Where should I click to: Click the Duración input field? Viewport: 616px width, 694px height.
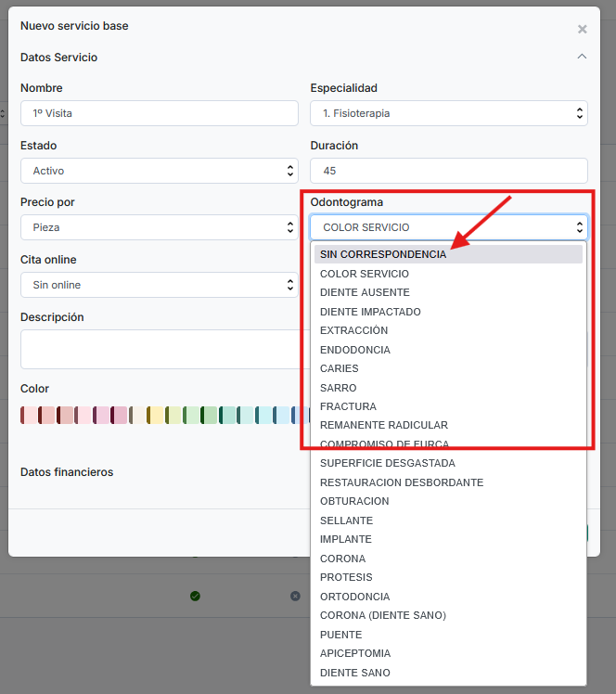[x=448, y=171]
